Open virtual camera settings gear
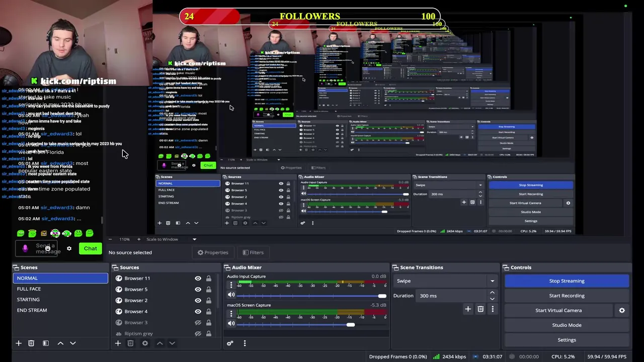The height and width of the screenshot is (362, 644). [622, 310]
